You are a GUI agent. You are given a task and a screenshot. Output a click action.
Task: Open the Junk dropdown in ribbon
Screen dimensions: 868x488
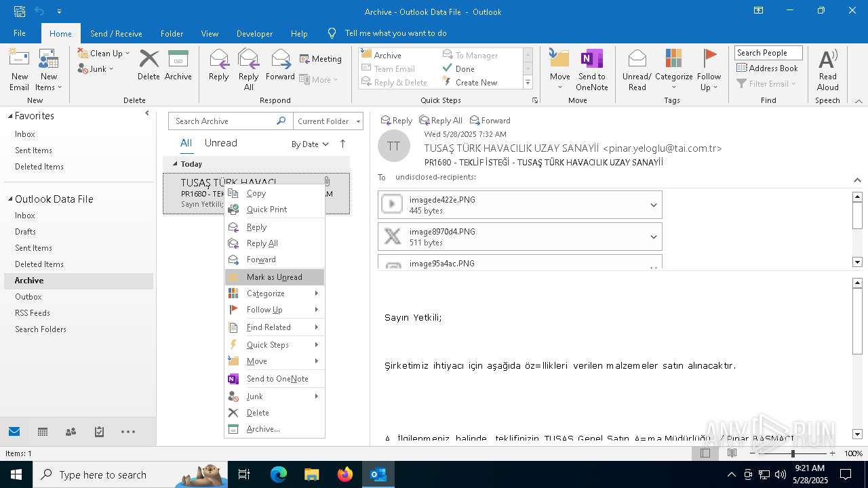(96, 68)
